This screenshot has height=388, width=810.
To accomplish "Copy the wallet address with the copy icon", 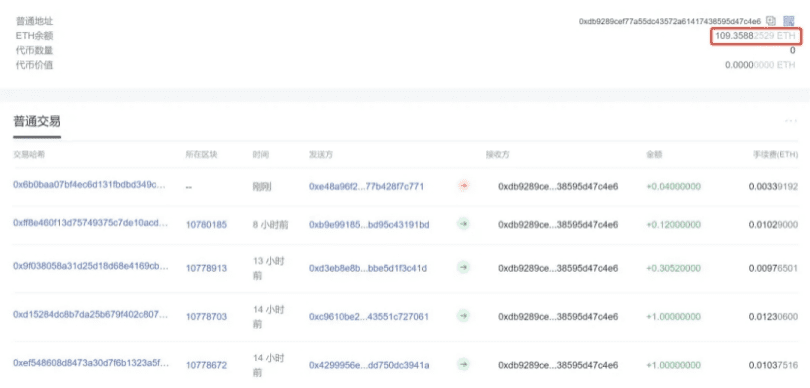I will [771, 21].
